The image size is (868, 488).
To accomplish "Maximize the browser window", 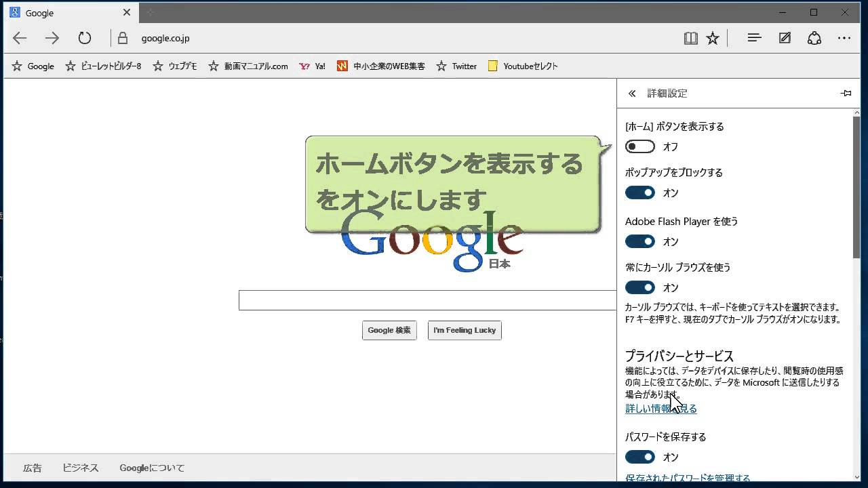I will (814, 12).
